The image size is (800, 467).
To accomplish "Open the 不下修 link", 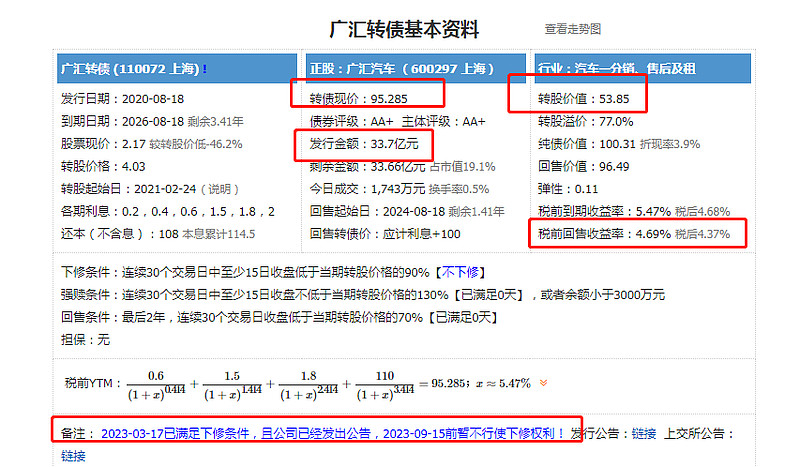I will pos(460,272).
